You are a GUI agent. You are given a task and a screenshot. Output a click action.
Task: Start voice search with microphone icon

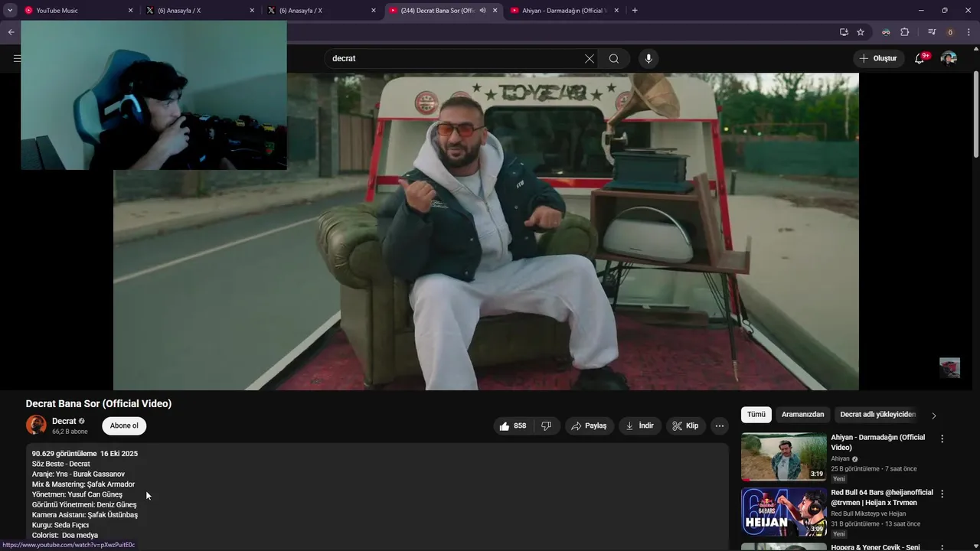pos(648,58)
